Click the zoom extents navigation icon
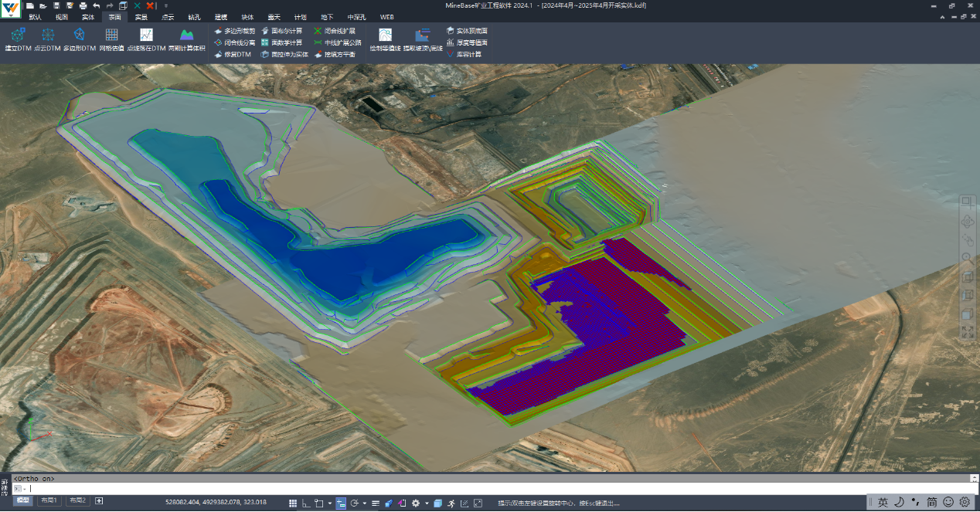The image size is (980, 512). 967,331
